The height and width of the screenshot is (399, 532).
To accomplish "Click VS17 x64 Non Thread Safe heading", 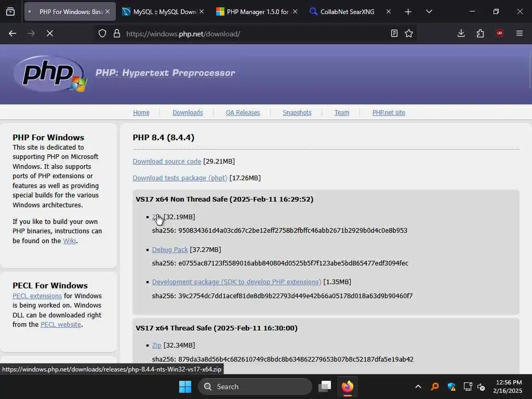I will pos(224,199).
